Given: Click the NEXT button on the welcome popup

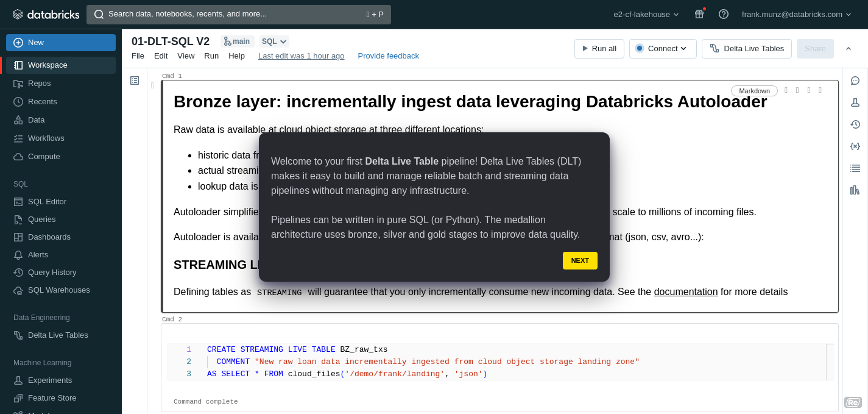Looking at the screenshot, I should coord(579,260).
